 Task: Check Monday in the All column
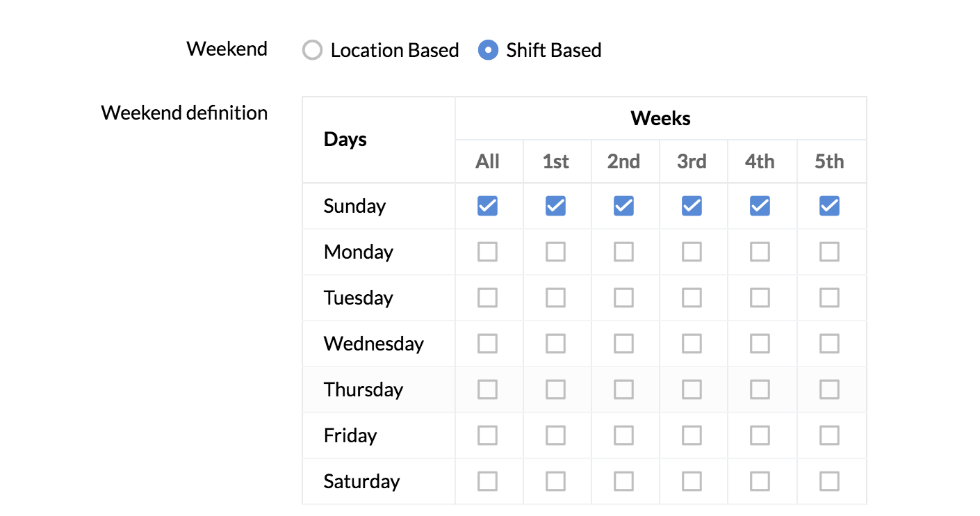click(x=487, y=252)
